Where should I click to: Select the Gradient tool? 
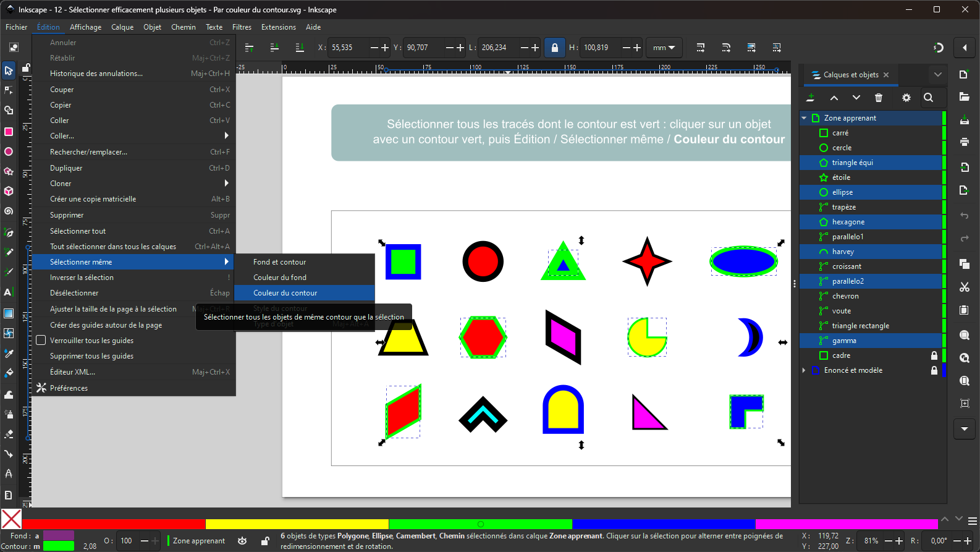point(9,313)
